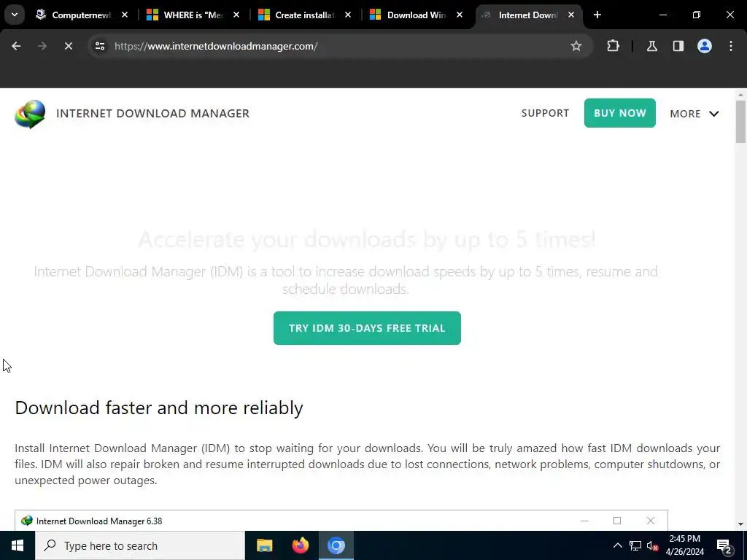Click 'Accelerate your downloads by up to 5 times!' headline
Image resolution: width=747 pixels, height=560 pixels.
(x=367, y=239)
